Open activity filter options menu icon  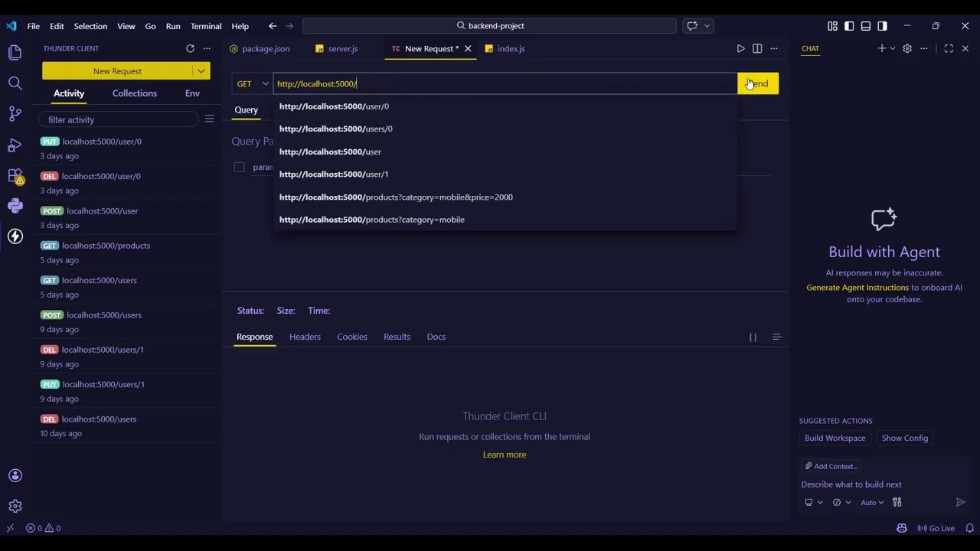[209, 119]
